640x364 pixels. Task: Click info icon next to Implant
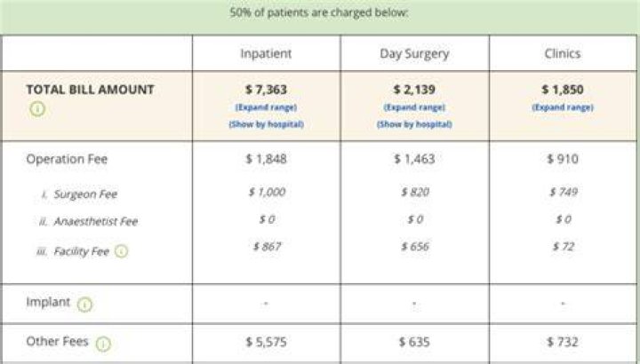tap(85, 305)
